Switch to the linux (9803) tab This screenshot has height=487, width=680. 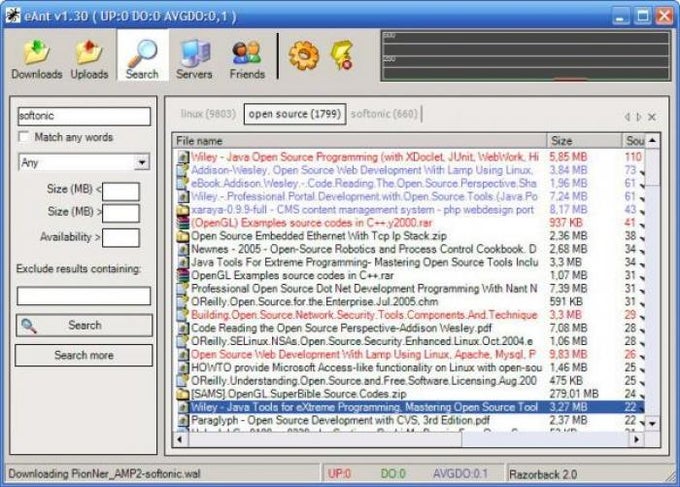coord(208,114)
